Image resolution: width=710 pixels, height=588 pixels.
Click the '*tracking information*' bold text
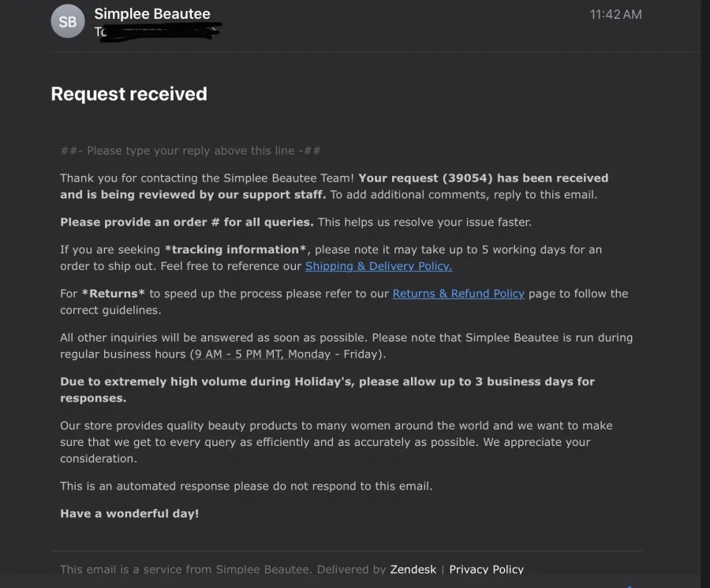[x=235, y=249]
